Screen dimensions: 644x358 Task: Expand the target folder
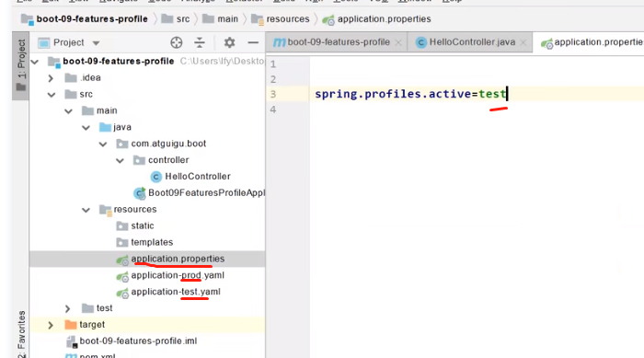tap(51, 325)
